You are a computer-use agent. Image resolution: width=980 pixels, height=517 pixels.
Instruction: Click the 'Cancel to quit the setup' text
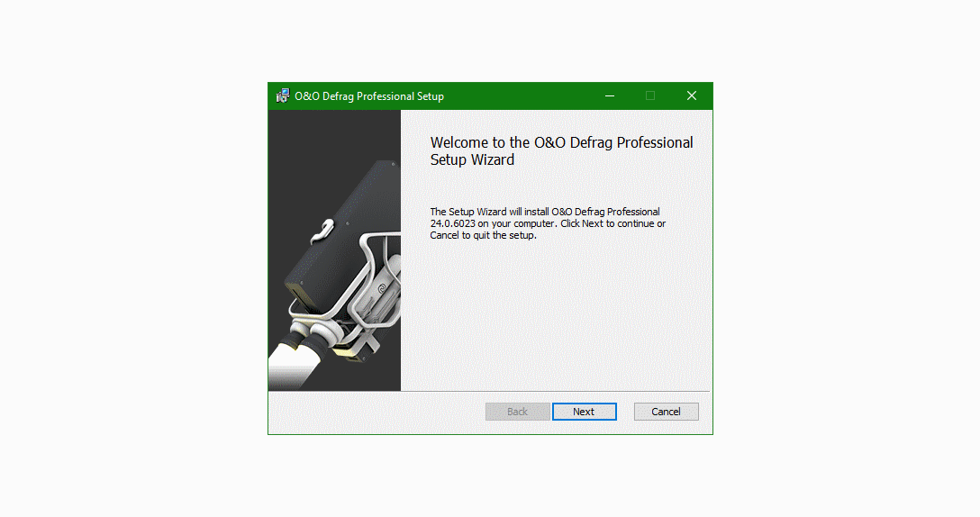[x=483, y=236]
